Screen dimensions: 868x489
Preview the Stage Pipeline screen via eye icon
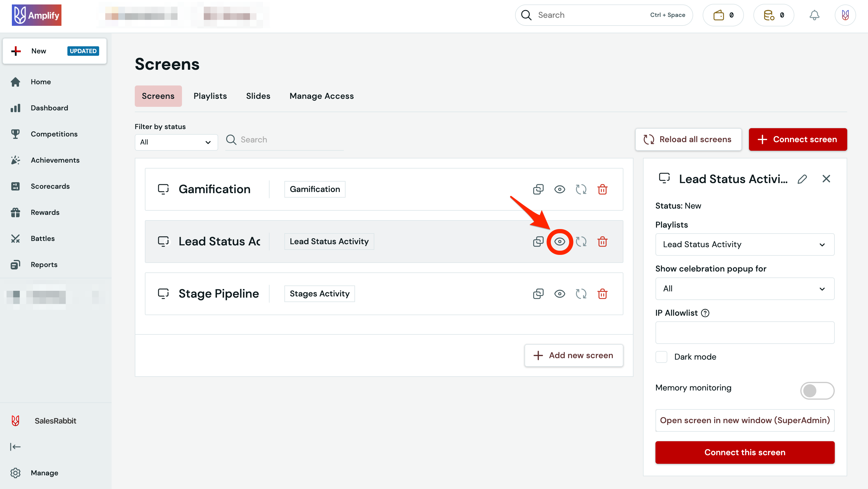(559, 294)
